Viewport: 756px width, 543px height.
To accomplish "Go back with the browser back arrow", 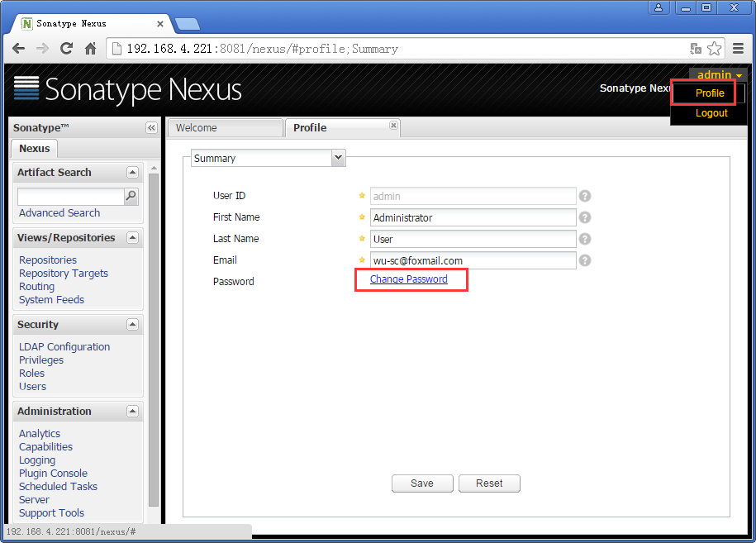I will coord(18,48).
